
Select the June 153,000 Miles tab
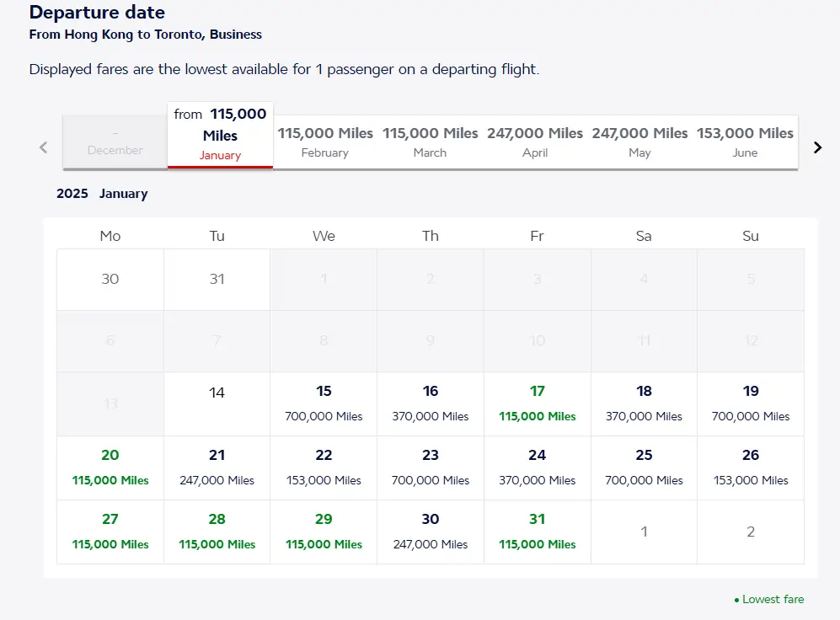[x=745, y=142]
